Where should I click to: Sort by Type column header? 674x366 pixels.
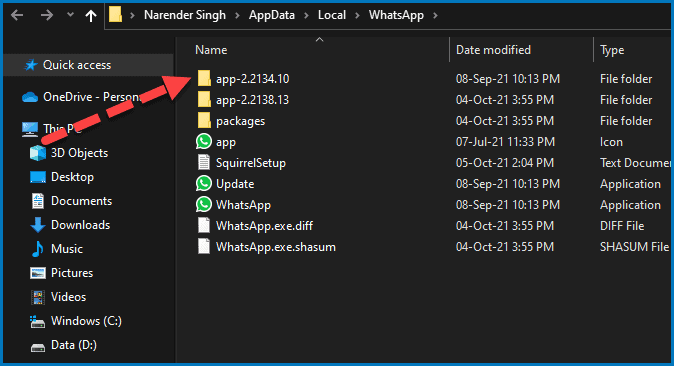coord(612,50)
